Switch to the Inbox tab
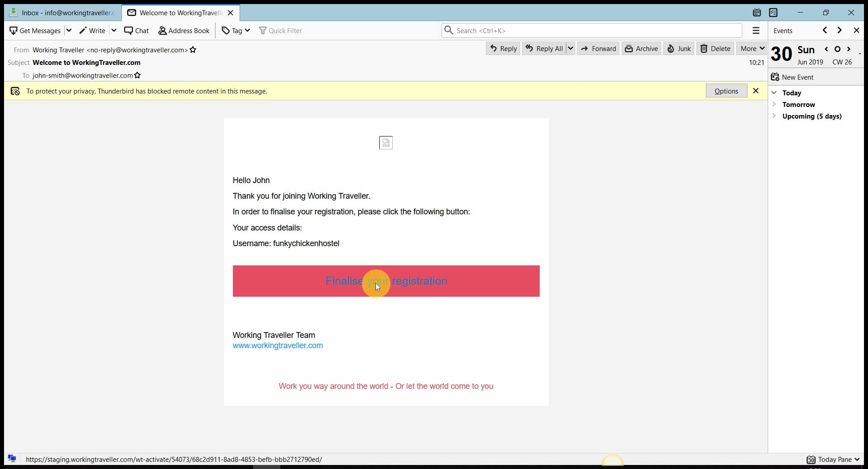This screenshot has height=469, width=868. pos(63,13)
